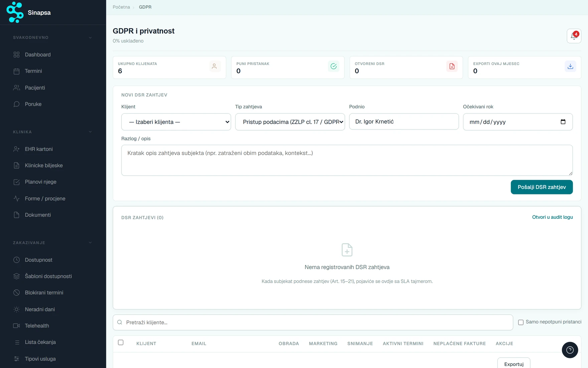588x368 pixels.
Task: Click the Dokumenti file icon
Action: (x=16, y=215)
